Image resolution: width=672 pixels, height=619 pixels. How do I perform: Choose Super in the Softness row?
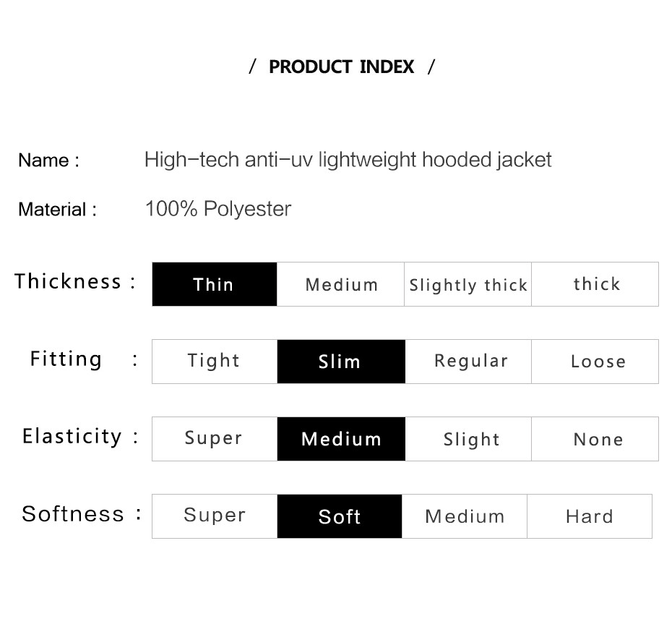coord(215,516)
